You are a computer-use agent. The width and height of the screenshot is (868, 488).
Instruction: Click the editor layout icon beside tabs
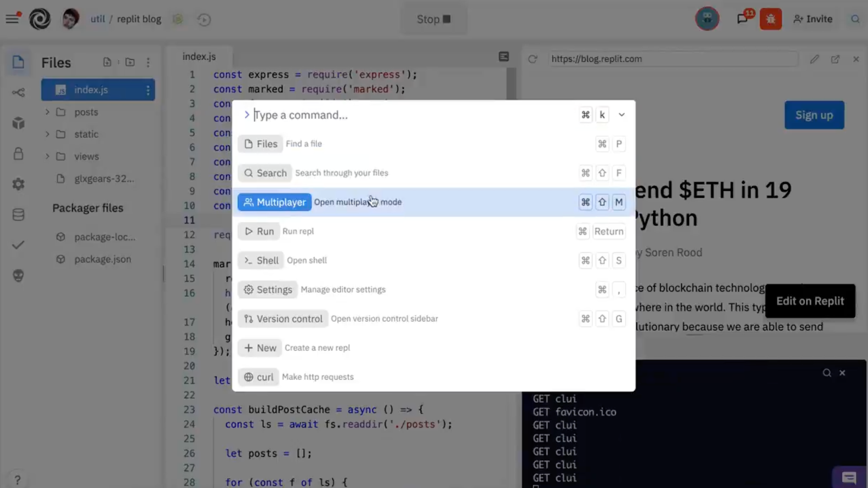point(503,56)
